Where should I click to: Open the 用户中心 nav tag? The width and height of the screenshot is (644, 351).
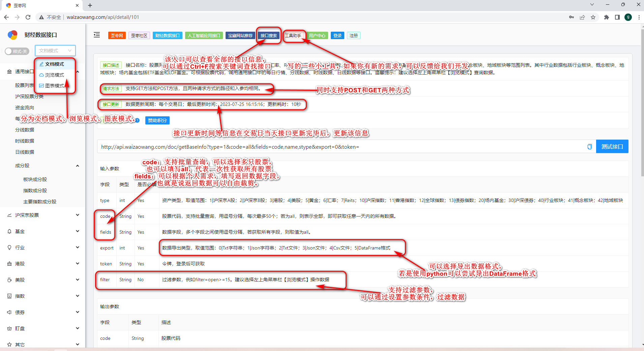pyautogui.click(x=317, y=35)
